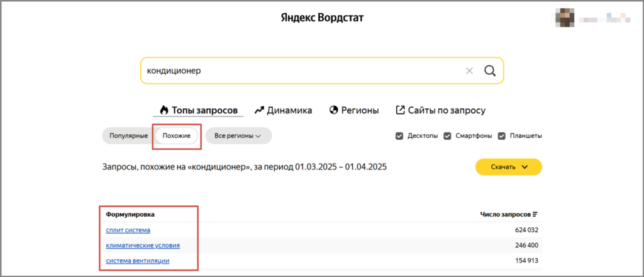The height and width of the screenshot is (277, 644).
Task: Toggle the Смартфоны checkbox
Action: coord(448,135)
